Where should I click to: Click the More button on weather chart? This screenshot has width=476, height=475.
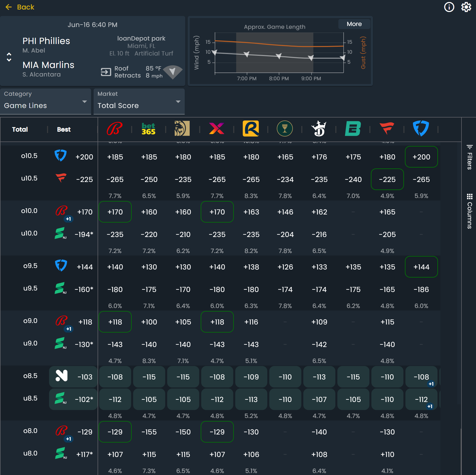[354, 24]
